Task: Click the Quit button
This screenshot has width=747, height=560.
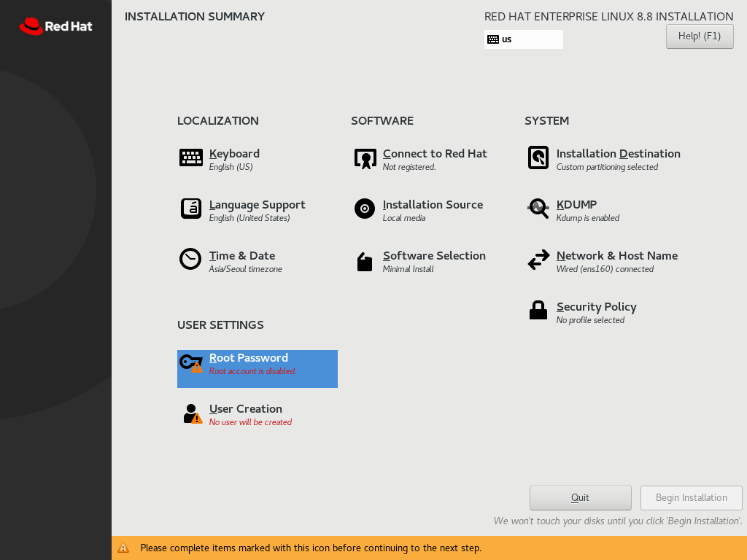Action: pyautogui.click(x=580, y=497)
